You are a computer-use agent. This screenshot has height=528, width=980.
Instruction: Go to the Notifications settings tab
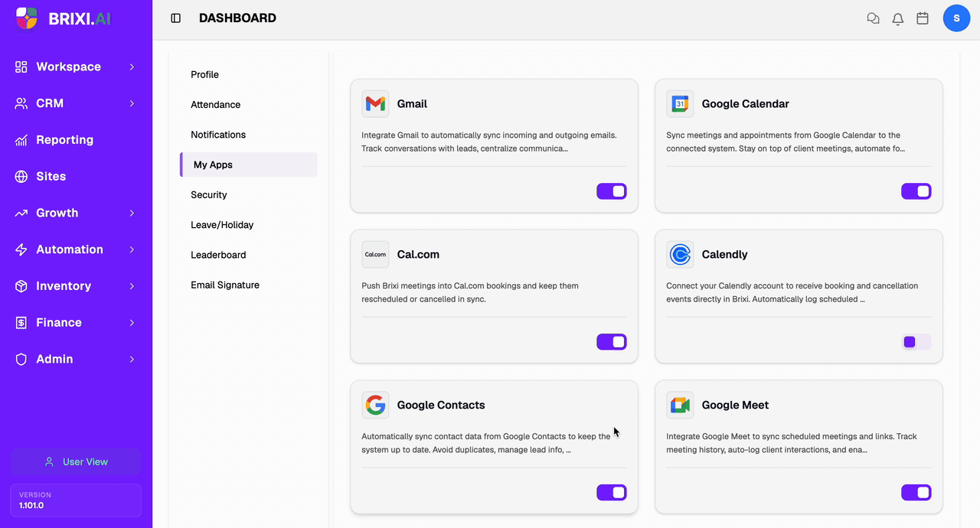pyautogui.click(x=249, y=135)
